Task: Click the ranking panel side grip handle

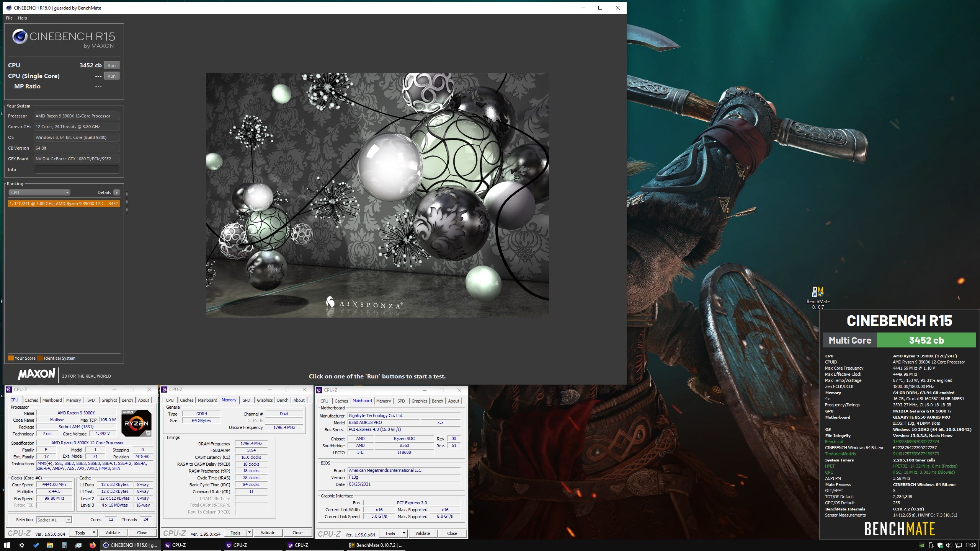Action: coord(127,203)
